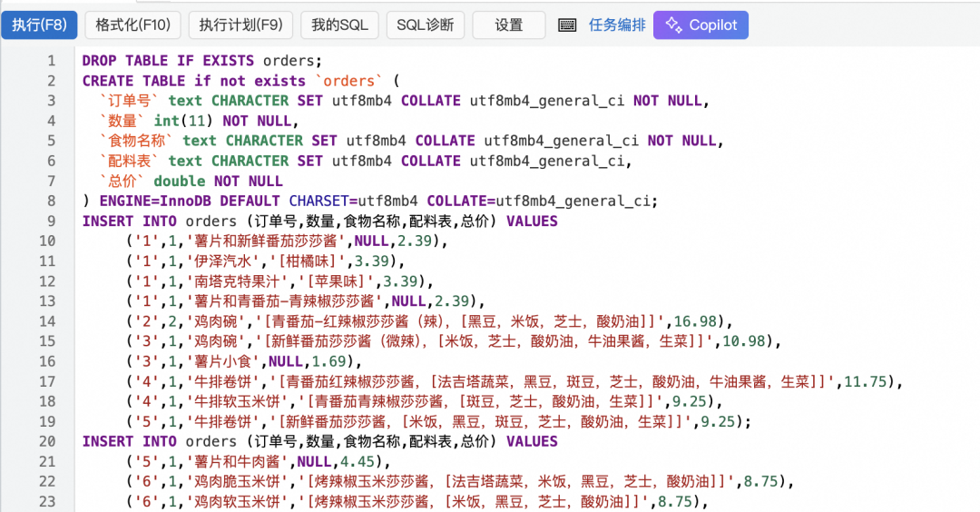The width and height of the screenshot is (980, 512).
Task: Click line number 23 in gutter
Action: tap(47, 501)
